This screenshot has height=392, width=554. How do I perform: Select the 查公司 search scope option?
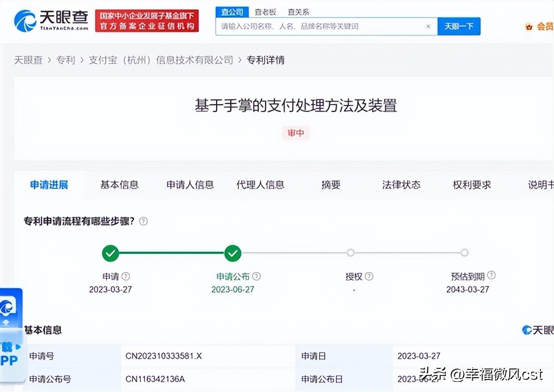click(x=233, y=12)
